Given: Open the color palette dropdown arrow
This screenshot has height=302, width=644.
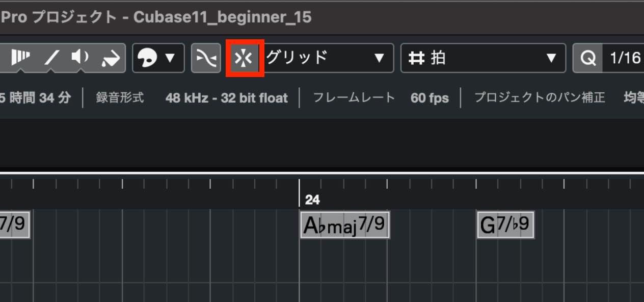Looking at the screenshot, I should point(170,58).
